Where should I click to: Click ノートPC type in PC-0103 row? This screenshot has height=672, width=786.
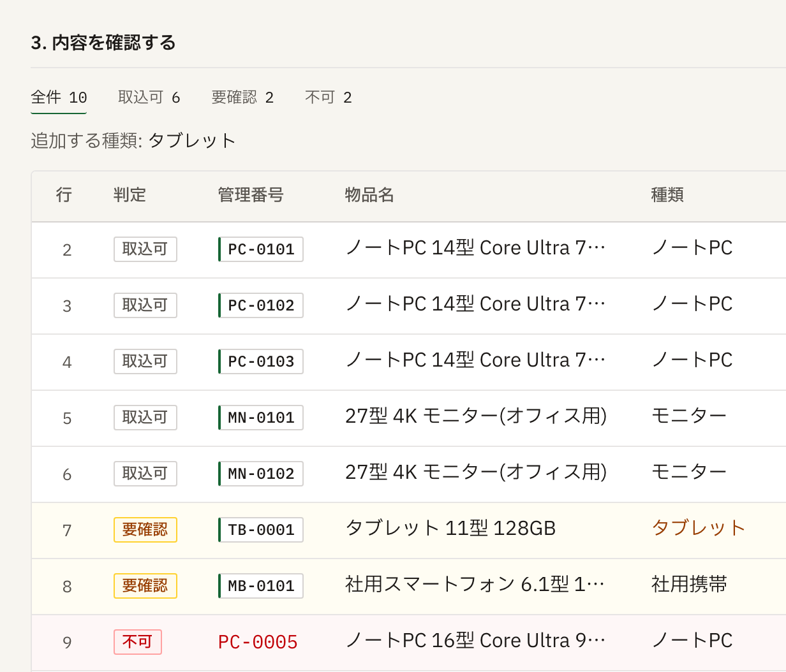click(x=692, y=360)
